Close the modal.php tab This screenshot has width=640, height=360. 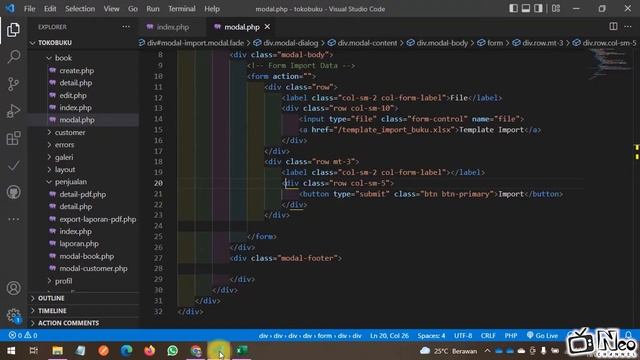click(267, 27)
